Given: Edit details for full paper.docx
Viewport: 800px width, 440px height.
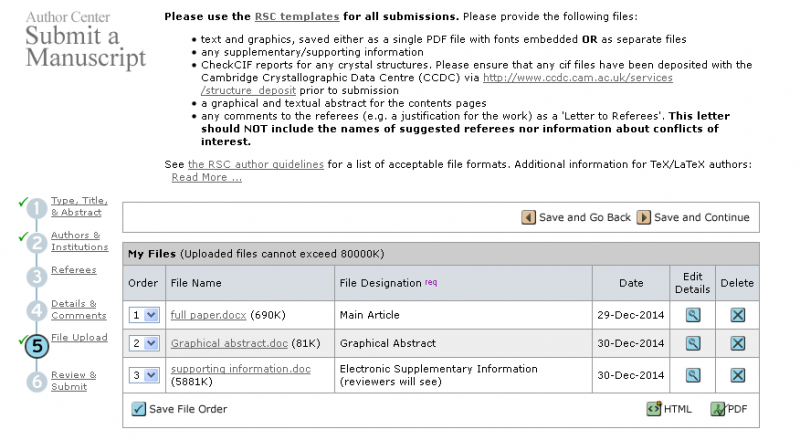Looking at the screenshot, I should point(692,315).
